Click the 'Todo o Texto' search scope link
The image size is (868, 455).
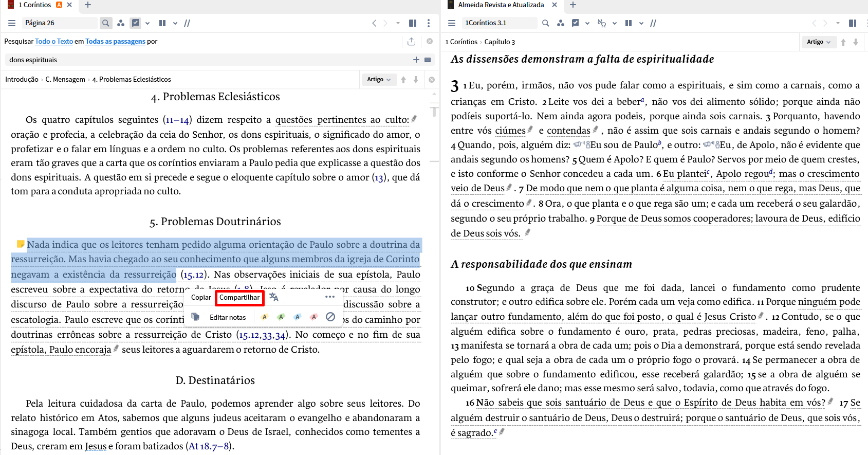[54, 42]
